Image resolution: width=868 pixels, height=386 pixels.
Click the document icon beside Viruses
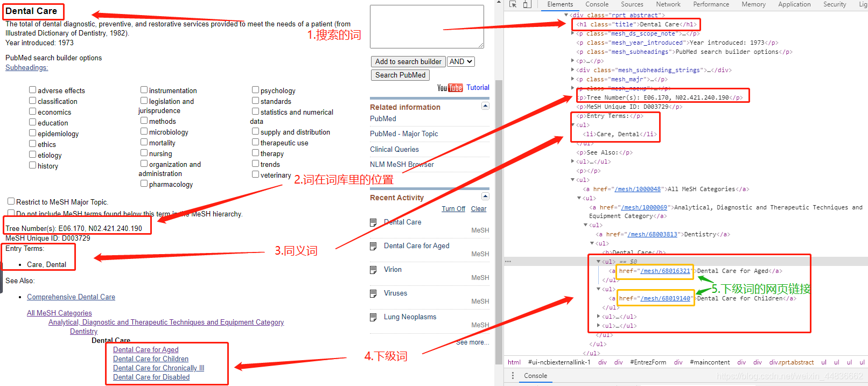pos(373,294)
